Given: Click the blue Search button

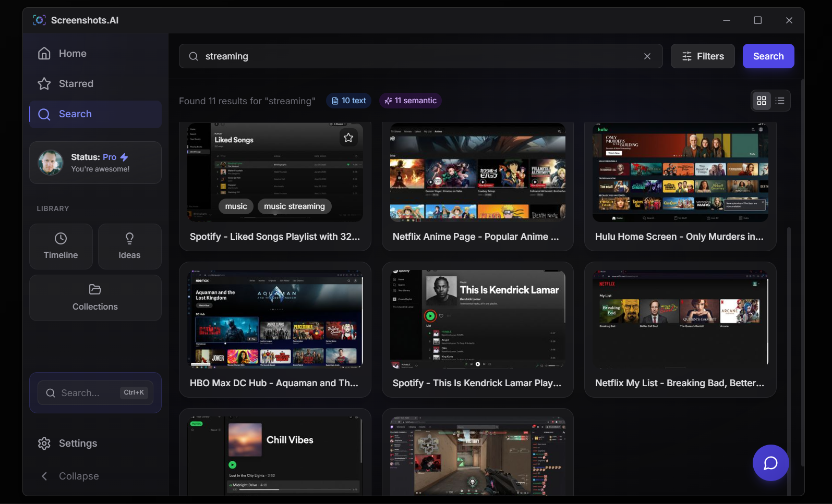Looking at the screenshot, I should point(768,56).
